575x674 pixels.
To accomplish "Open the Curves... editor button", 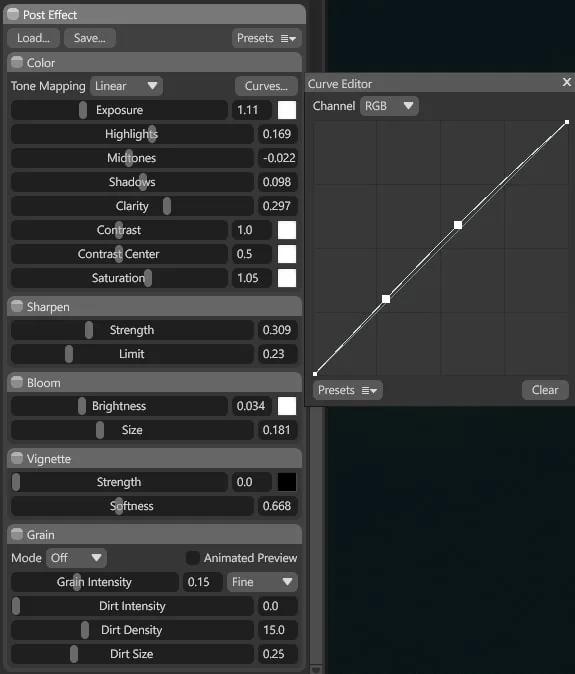I will 266,86.
